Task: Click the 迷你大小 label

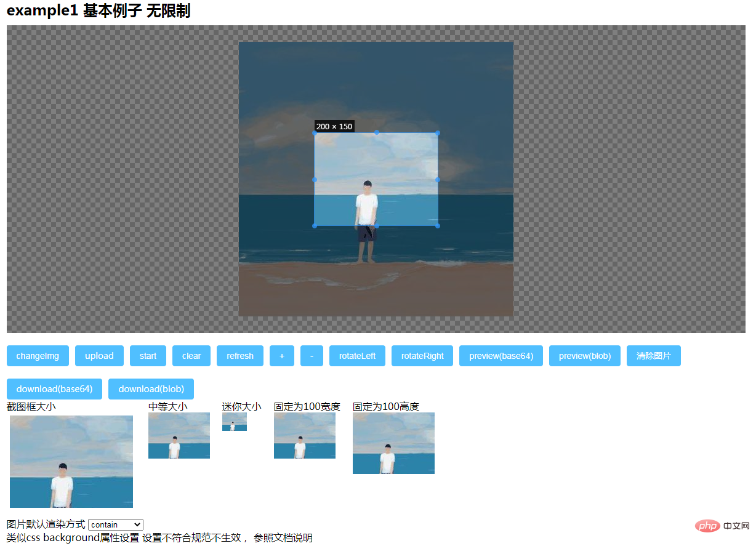Action: (x=242, y=406)
